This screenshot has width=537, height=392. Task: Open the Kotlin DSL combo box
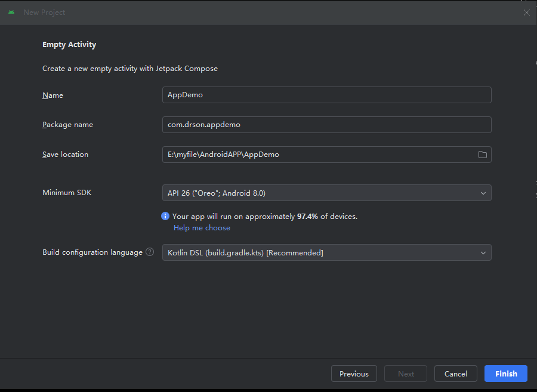pyautogui.click(x=327, y=252)
